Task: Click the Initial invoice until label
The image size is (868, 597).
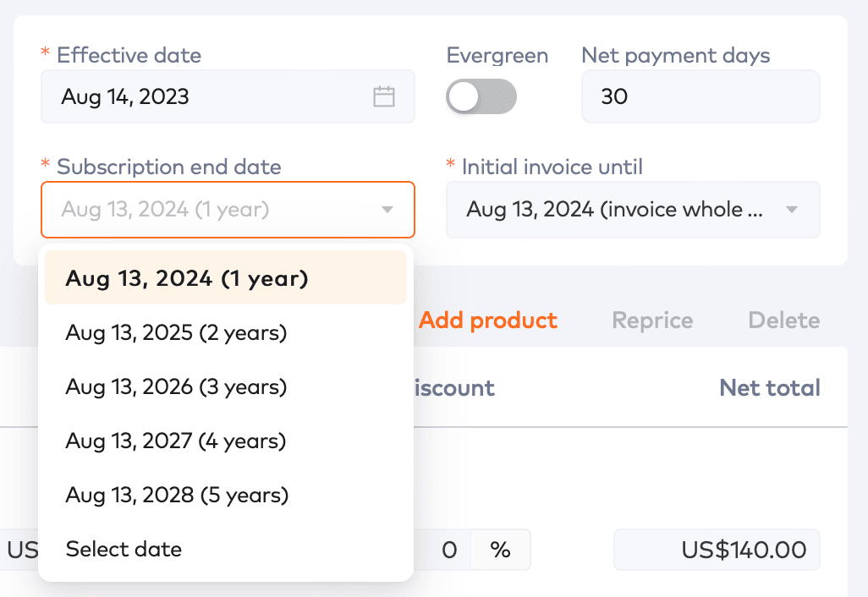Action: [552, 167]
